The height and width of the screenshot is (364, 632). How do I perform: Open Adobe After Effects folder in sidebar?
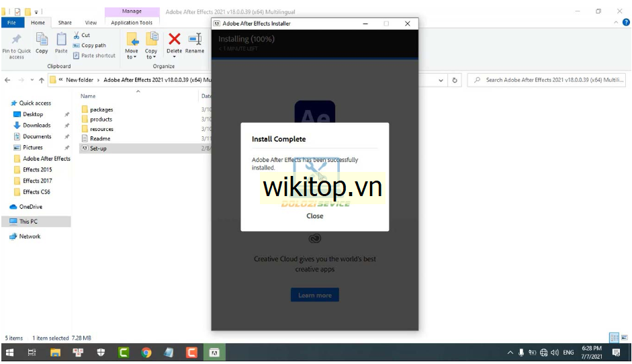click(x=46, y=158)
